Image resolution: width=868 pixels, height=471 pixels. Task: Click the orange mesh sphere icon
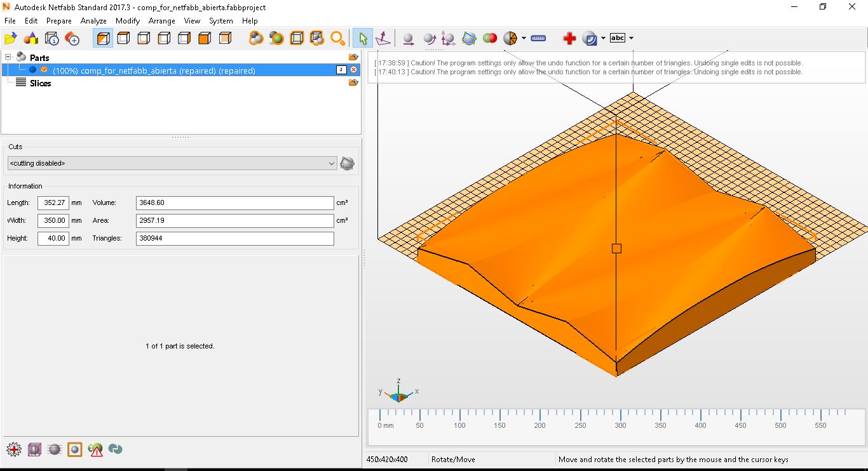(510, 39)
